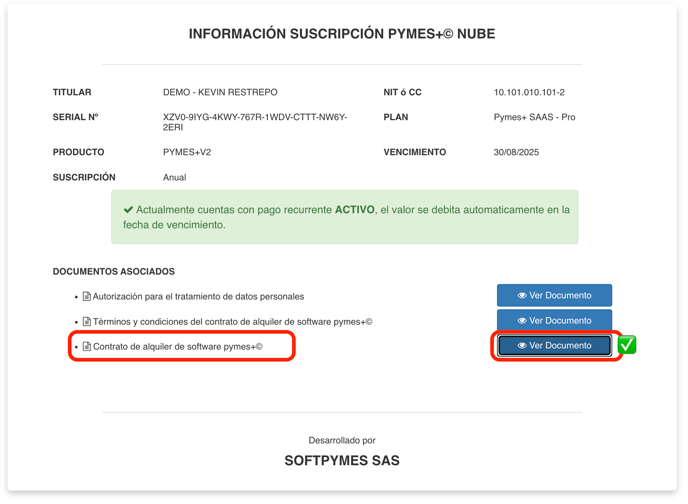This screenshot has width=688, height=504.
Task: Click the SUSCRIPCIÓN label
Action: coord(84,177)
